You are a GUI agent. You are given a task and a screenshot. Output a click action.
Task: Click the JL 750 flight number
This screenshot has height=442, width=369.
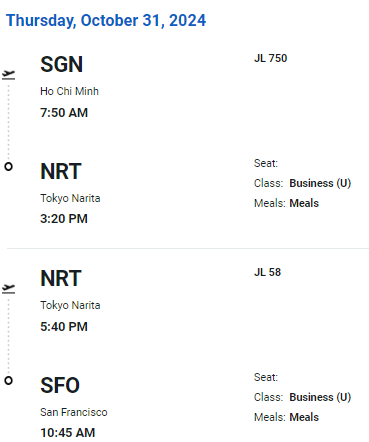270,58
